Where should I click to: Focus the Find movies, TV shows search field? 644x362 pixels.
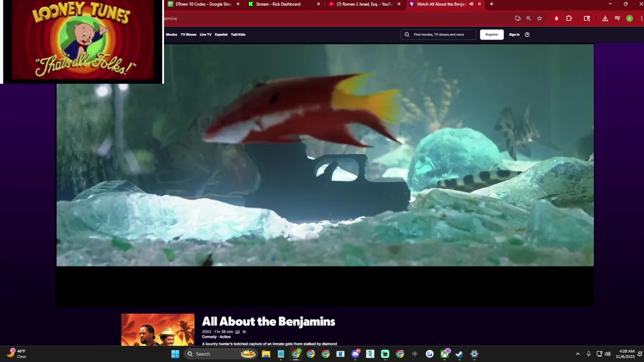439,35
